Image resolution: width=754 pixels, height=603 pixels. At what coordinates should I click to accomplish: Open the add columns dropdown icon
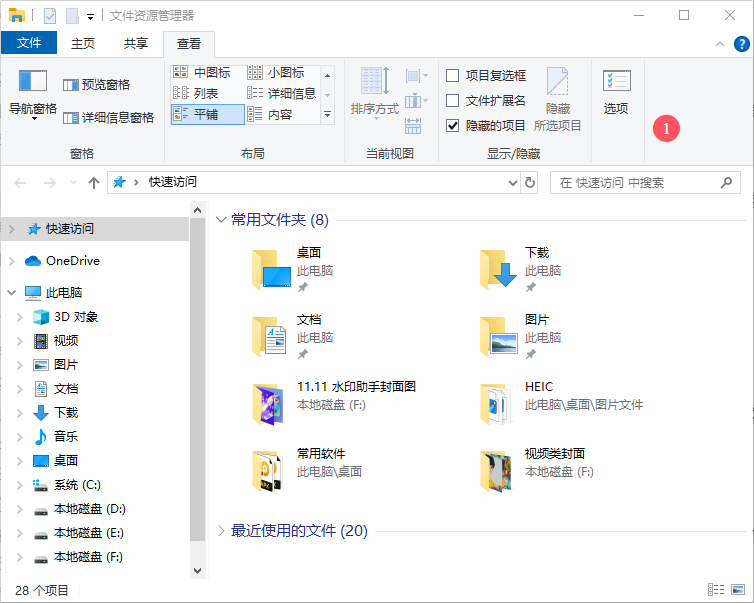click(x=416, y=101)
